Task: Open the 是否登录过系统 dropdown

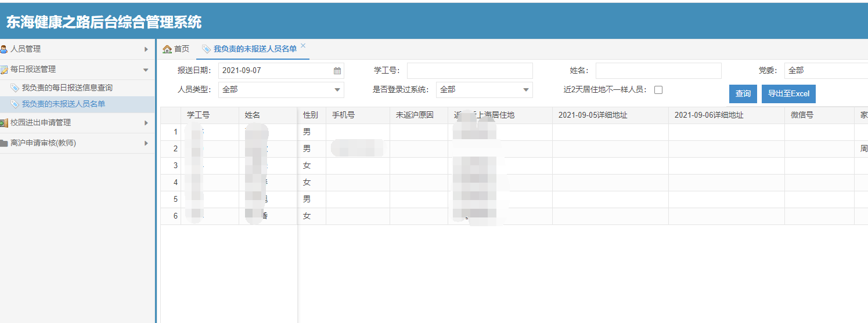Action: 525,90
